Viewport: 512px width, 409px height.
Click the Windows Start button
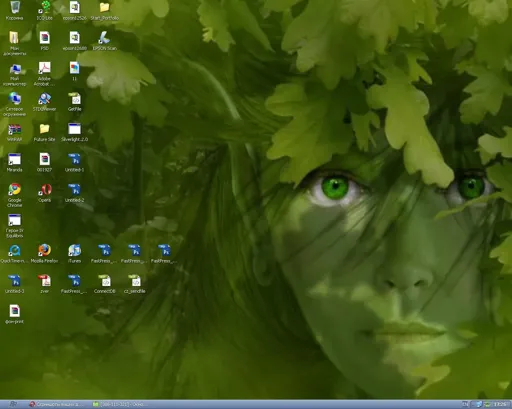pos(13,404)
